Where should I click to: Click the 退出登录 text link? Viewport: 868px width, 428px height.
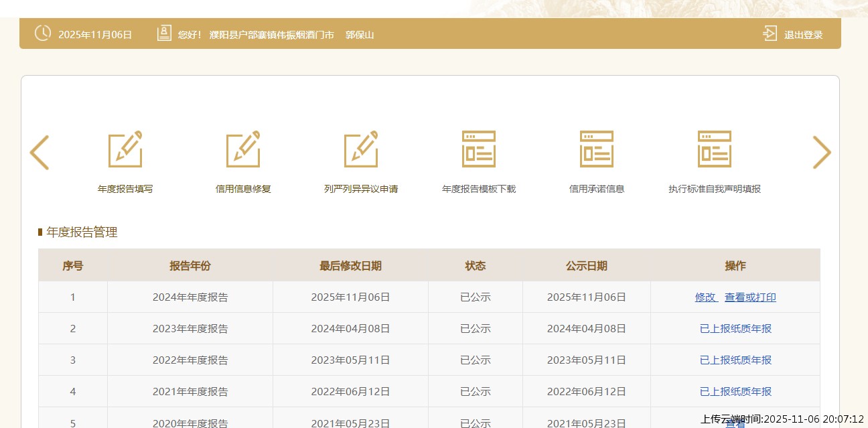pos(803,35)
